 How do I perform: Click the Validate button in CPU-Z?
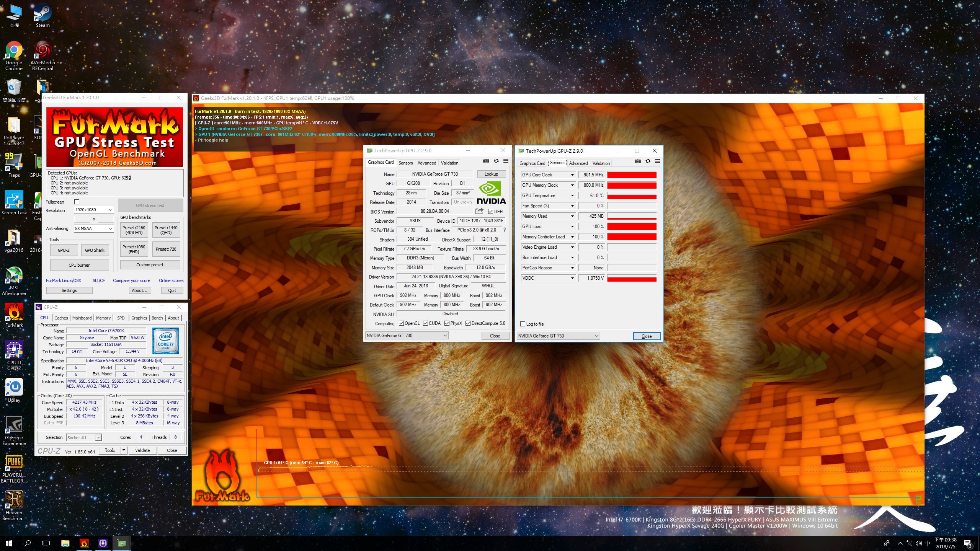[142, 450]
